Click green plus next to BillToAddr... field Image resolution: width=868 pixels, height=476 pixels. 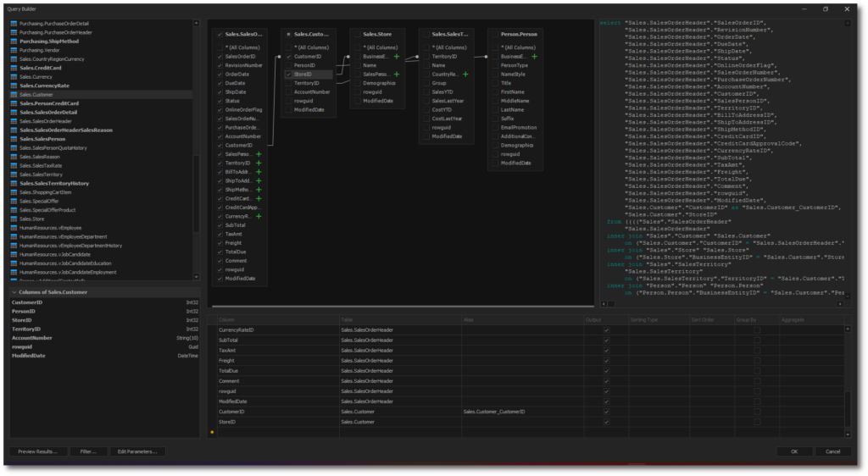coord(259,172)
